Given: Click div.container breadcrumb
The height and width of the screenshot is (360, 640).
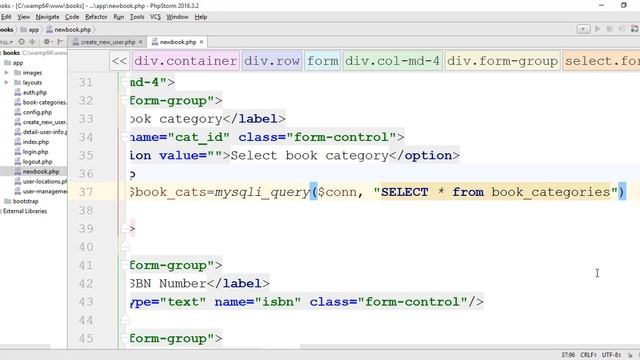Looking at the screenshot, I should [x=185, y=61].
